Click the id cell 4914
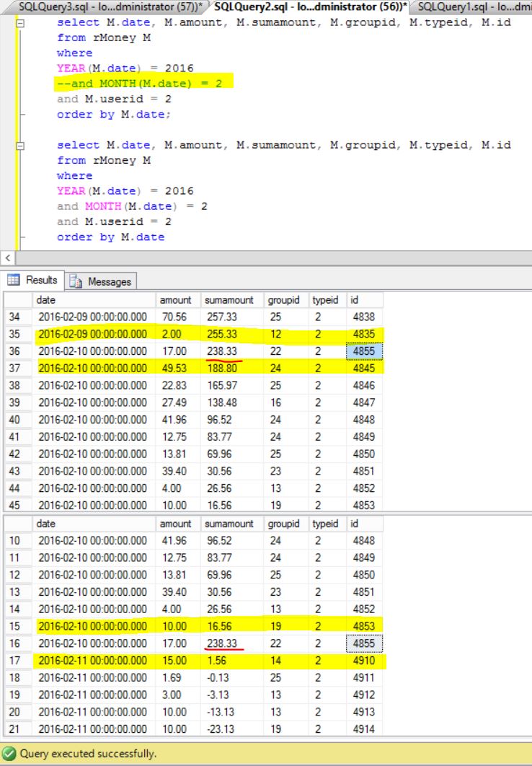This screenshot has height=766, width=532. pyautogui.click(x=364, y=729)
